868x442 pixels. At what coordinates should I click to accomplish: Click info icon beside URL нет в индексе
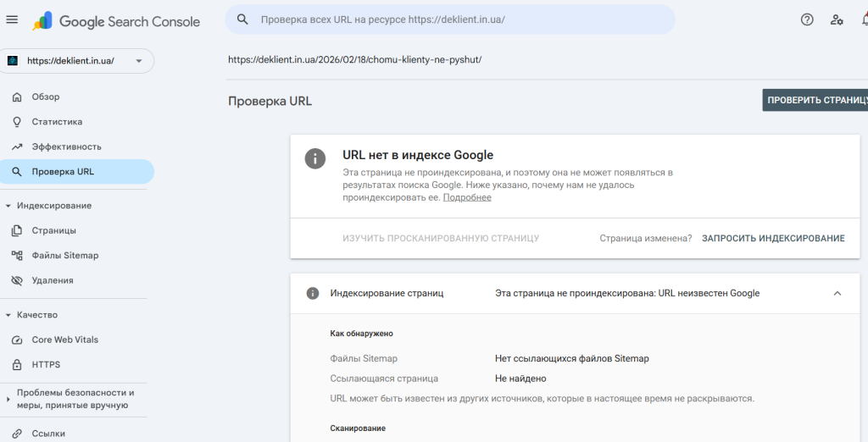coord(315,159)
